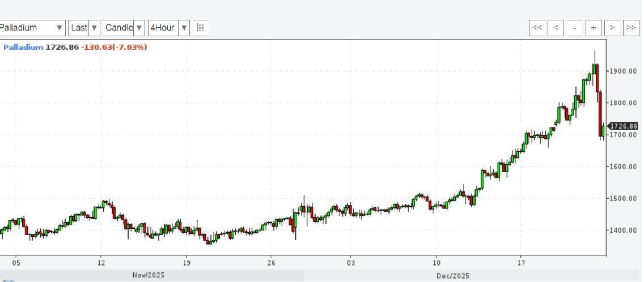Viewport: 644px width, 282px height.
Task: Select the Dec/2025 month band
Action: coord(452,276)
